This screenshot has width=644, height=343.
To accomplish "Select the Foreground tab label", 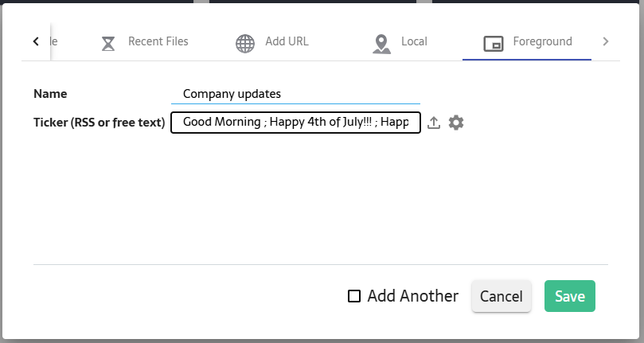I will click(x=542, y=41).
